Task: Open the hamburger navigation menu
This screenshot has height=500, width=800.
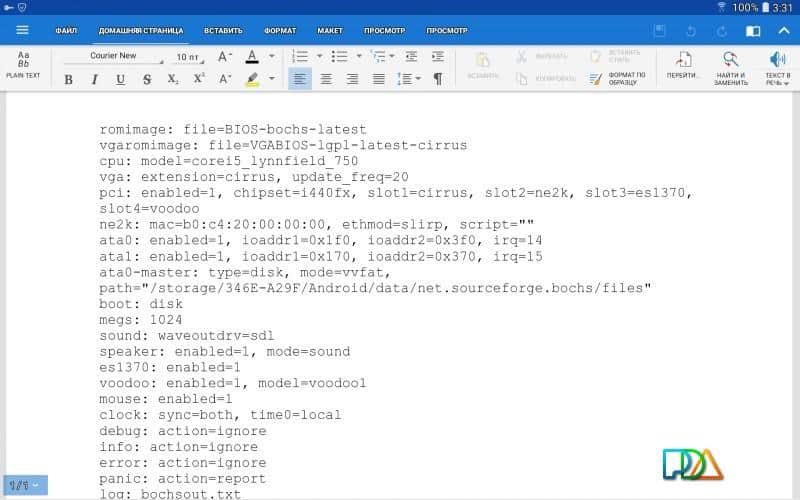Action: [x=22, y=30]
